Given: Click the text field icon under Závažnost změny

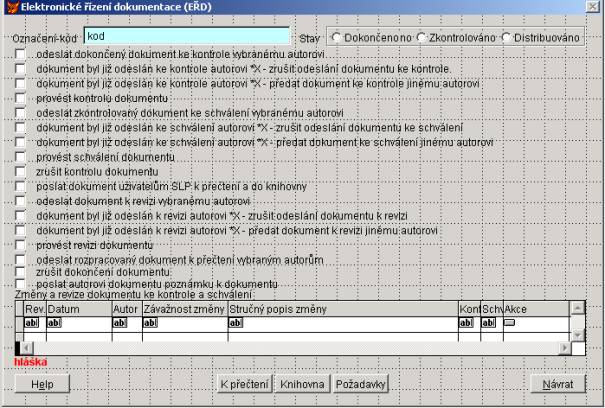Looking at the screenshot, I should point(150,323).
